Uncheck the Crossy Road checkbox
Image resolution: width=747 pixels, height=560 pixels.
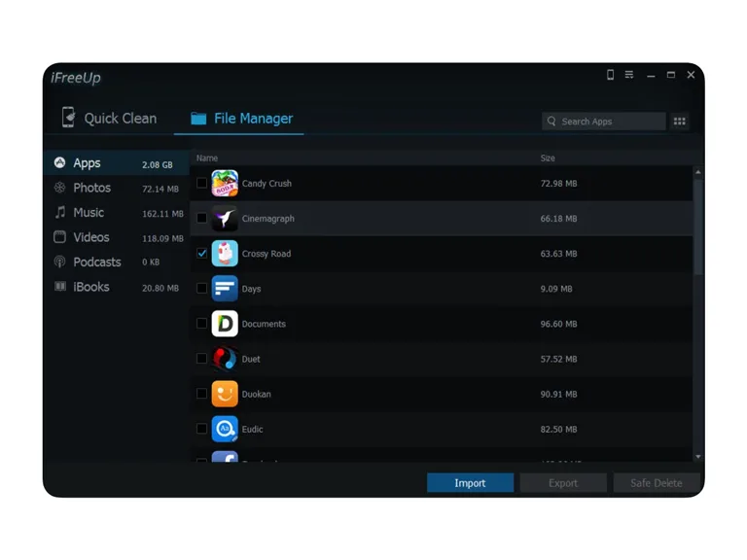pyautogui.click(x=201, y=253)
